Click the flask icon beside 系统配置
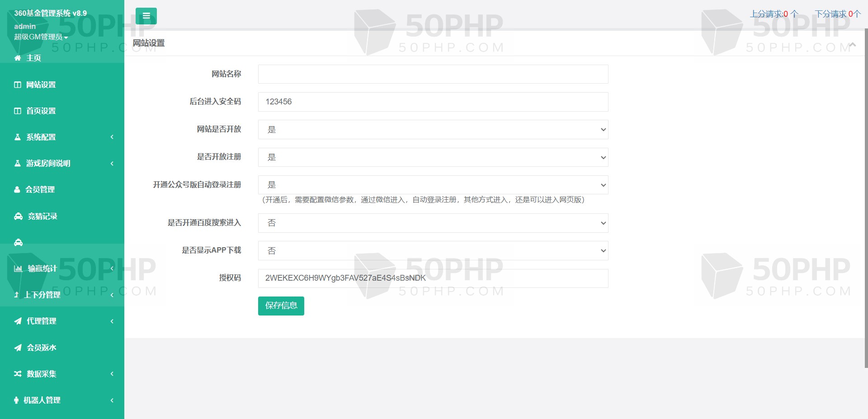 [18, 137]
